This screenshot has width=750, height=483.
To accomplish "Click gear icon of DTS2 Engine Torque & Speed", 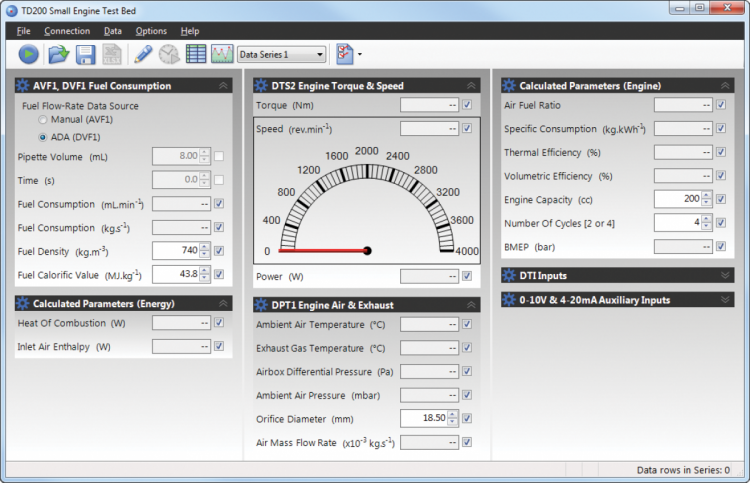I will pos(261,86).
